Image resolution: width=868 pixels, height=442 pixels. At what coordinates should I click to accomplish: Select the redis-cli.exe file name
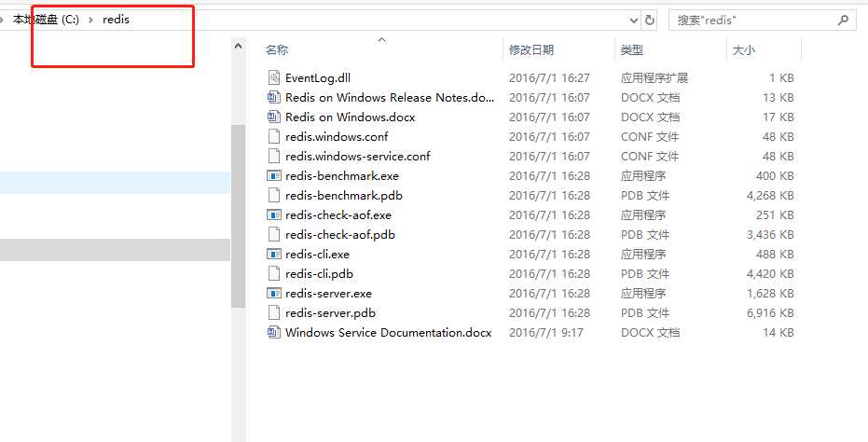click(317, 255)
